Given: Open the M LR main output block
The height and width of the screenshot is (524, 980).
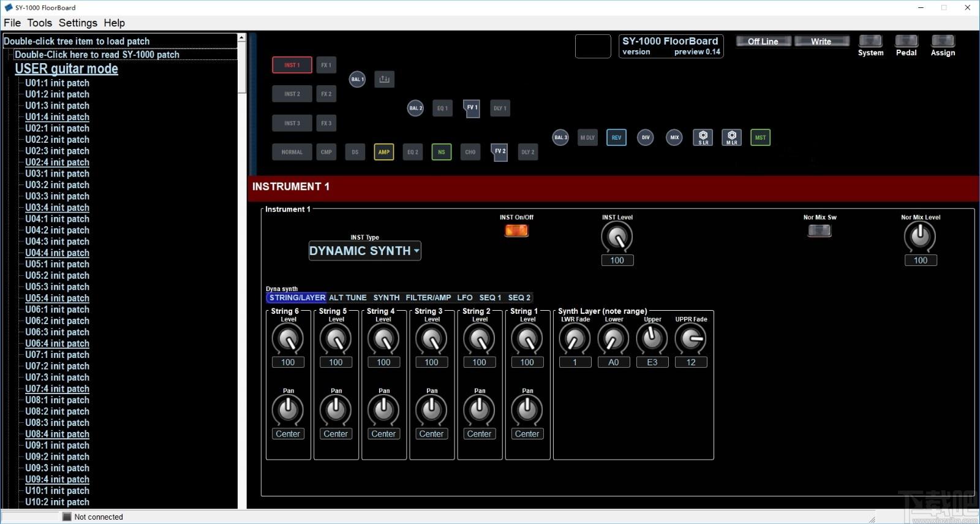Looking at the screenshot, I should [732, 137].
